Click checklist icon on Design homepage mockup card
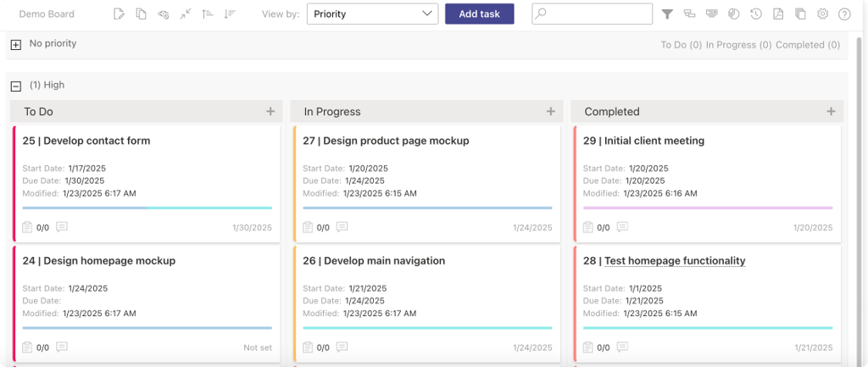Screen dimensions: 868x367 tap(27, 347)
